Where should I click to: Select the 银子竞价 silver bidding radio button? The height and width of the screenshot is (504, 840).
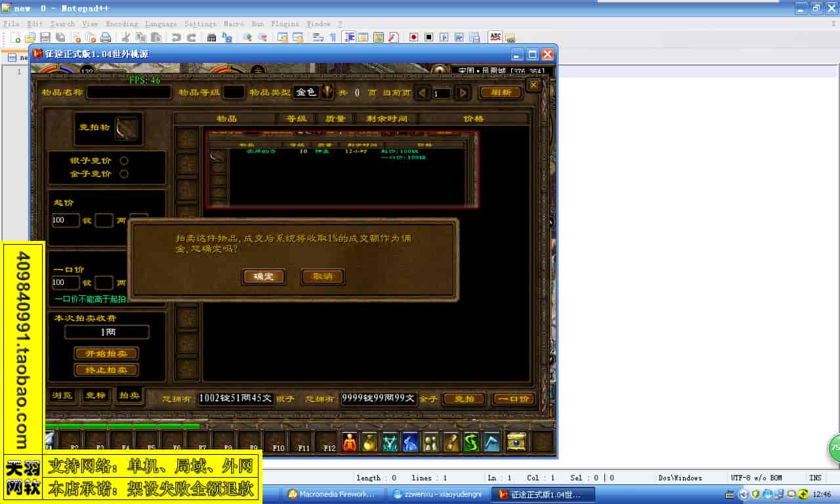click(124, 161)
